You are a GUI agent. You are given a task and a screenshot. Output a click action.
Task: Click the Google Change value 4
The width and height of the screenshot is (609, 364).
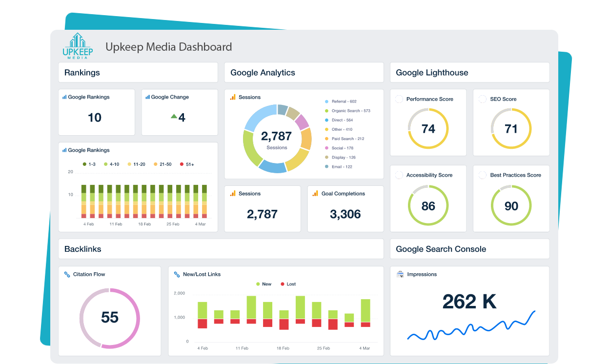pyautogui.click(x=182, y=117)
